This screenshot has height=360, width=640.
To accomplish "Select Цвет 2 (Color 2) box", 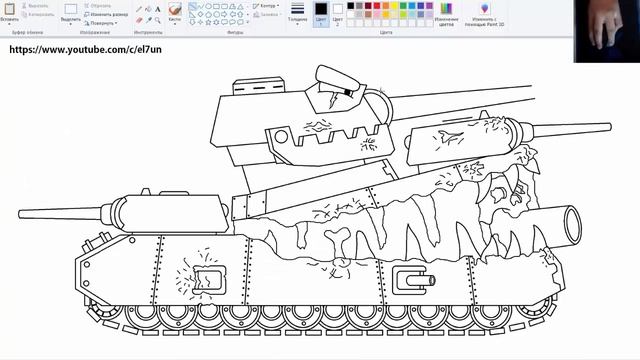I will tap(338, 14).
